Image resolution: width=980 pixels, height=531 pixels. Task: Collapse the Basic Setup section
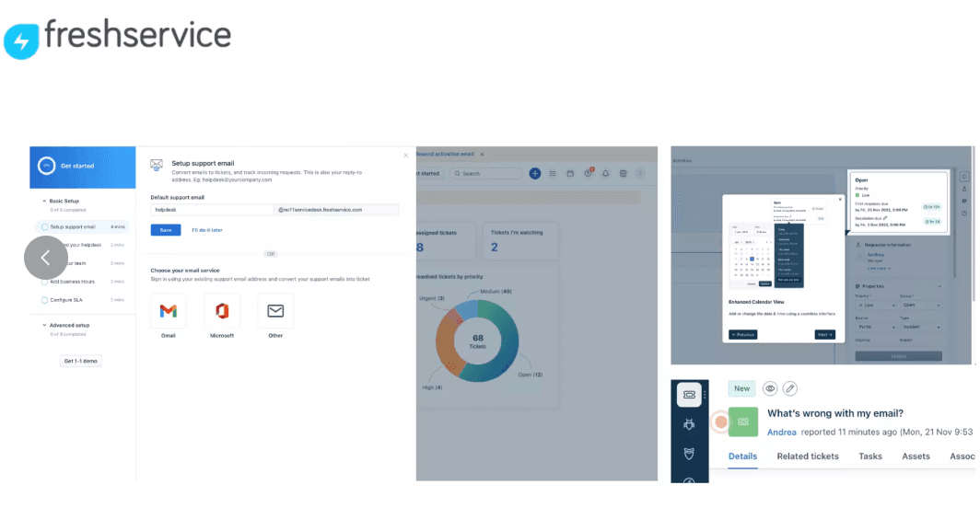[x=44, y=200]
